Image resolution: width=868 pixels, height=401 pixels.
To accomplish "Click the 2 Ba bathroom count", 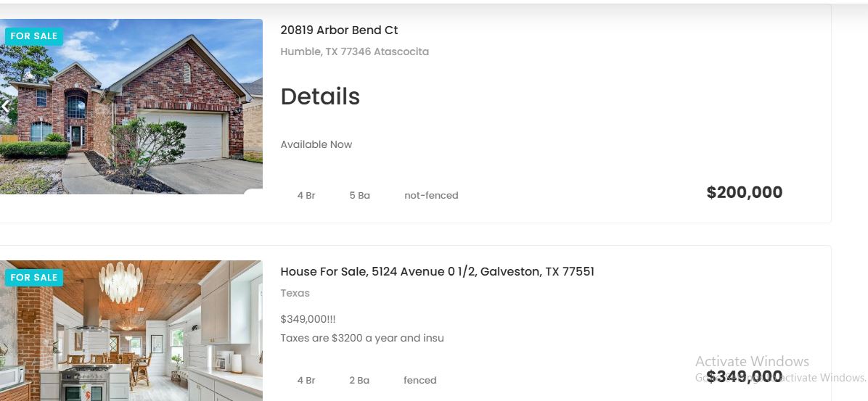I will (359, 380).
